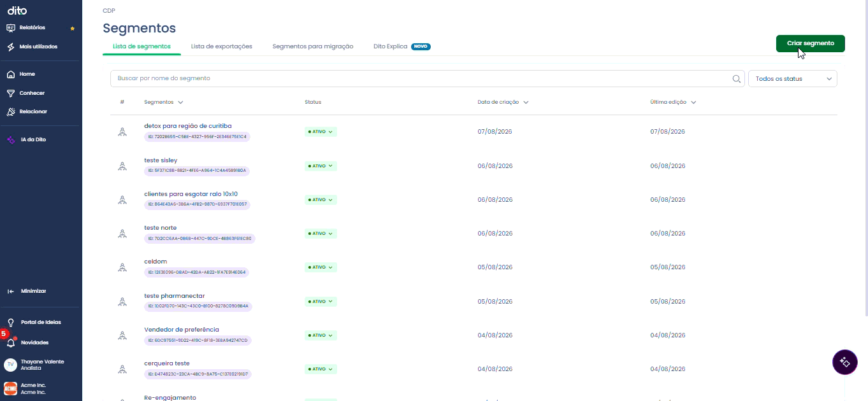Viewport: 868px width, 401px height.
Task: Open segment Vendedor de preferência
Action: [x=182, y=330]
